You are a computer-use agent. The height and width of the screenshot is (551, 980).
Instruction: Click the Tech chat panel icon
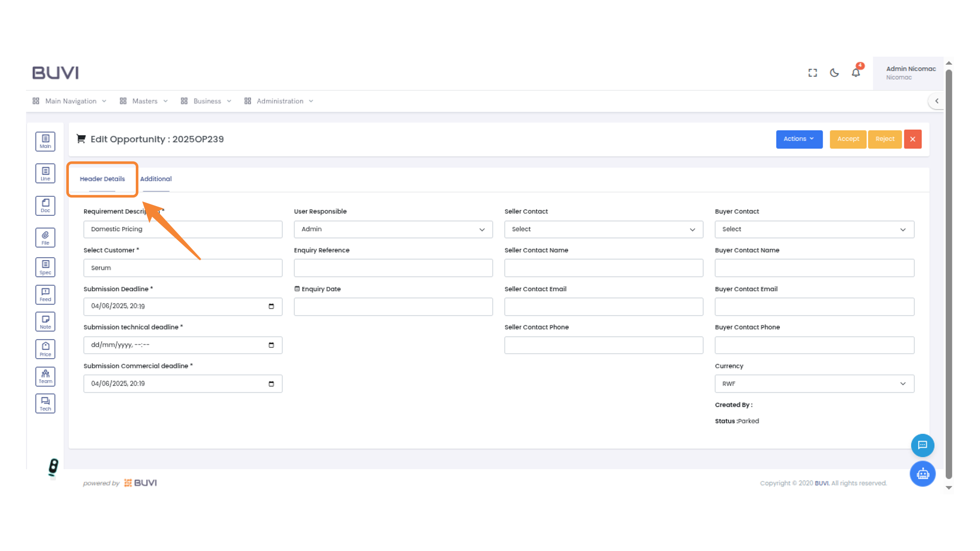(45, 403)
